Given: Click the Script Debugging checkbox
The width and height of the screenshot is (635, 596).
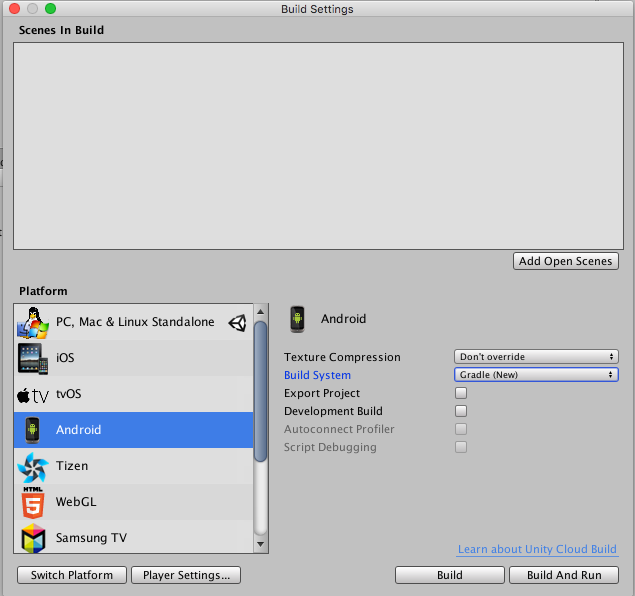Looking at the screenshot, I should [461, 447].
